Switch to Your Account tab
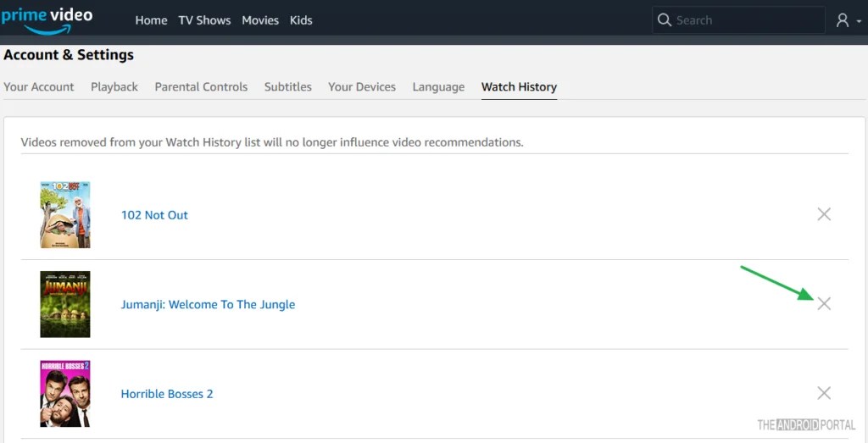868x443 pixels. click(39, 86)
